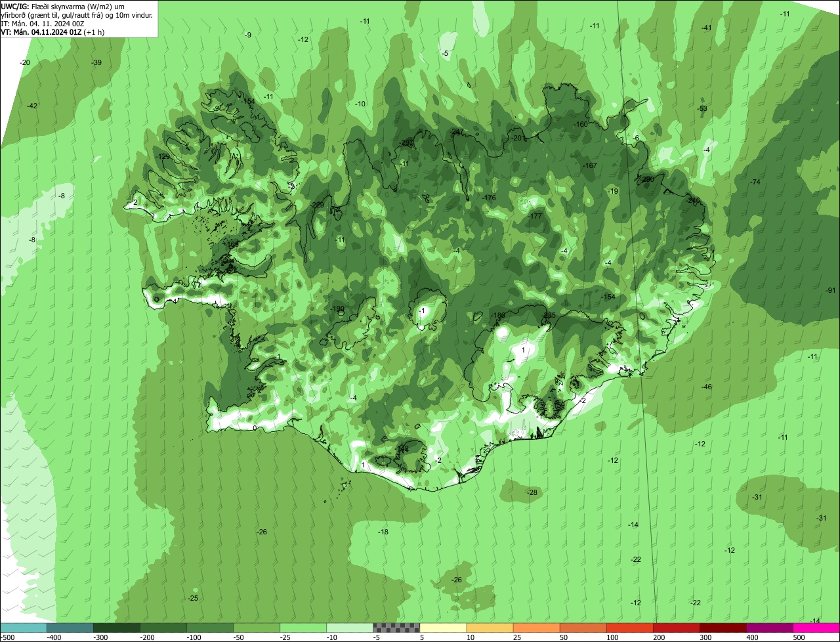The width and height of the screenshot is (840, 642).
Task: Click the '-160' value in the northeast
Action: coord(581,124)
